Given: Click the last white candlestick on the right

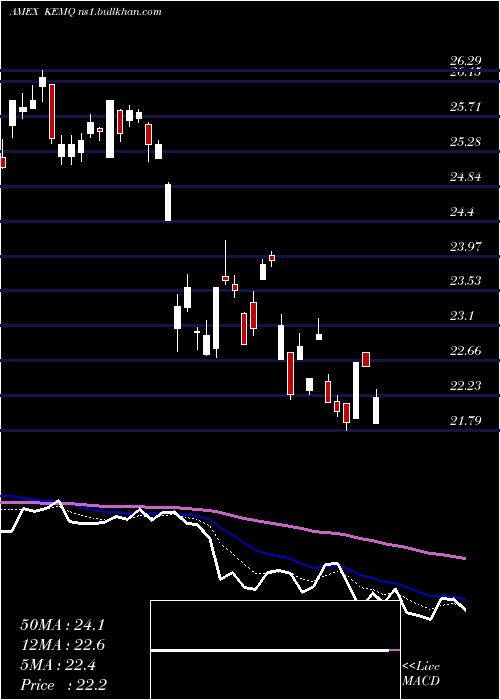Looking at the screenshot, I should (x=376, y=407).
